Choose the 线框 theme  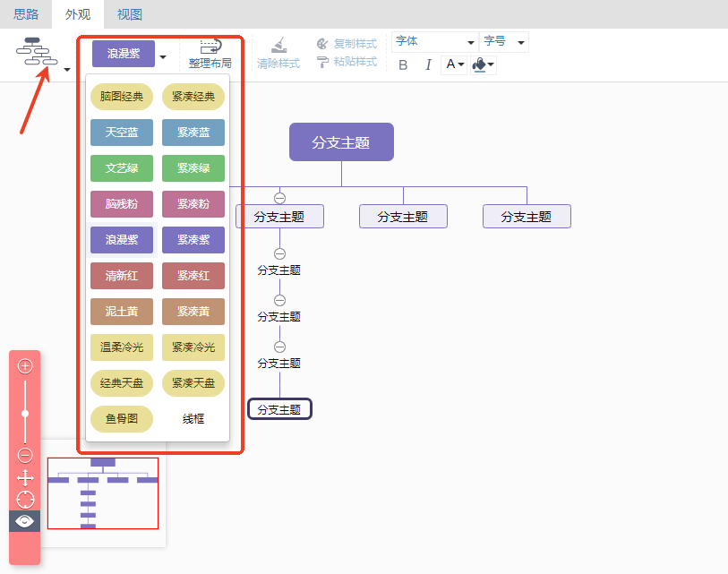193,419
